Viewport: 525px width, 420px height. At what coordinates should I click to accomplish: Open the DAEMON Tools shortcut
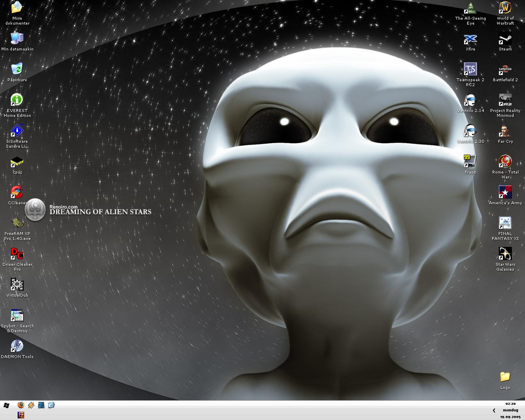click(17, 346)
